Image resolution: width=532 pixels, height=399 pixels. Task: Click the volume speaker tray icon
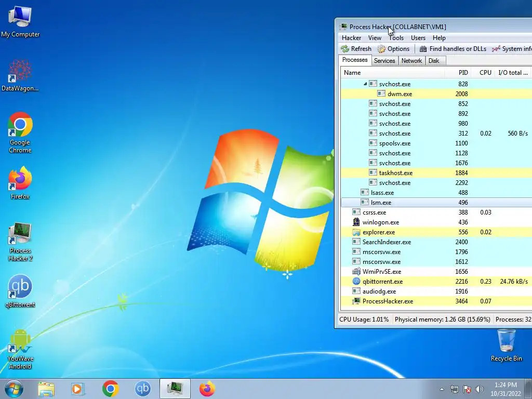480,389
